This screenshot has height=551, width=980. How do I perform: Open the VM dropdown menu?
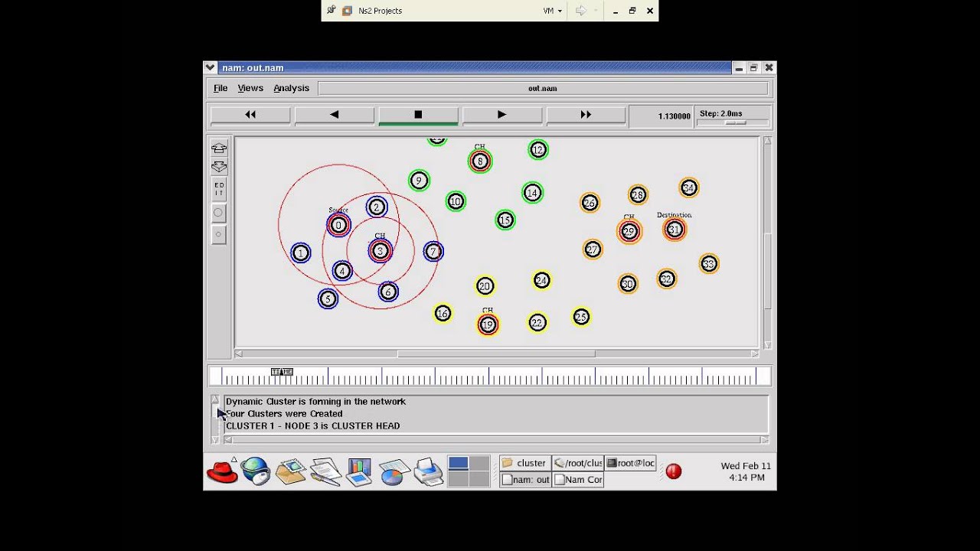[x=553, y=11]
